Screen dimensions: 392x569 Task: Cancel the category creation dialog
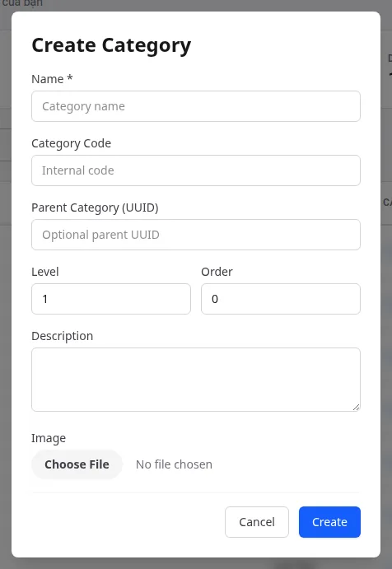(257, 522)
